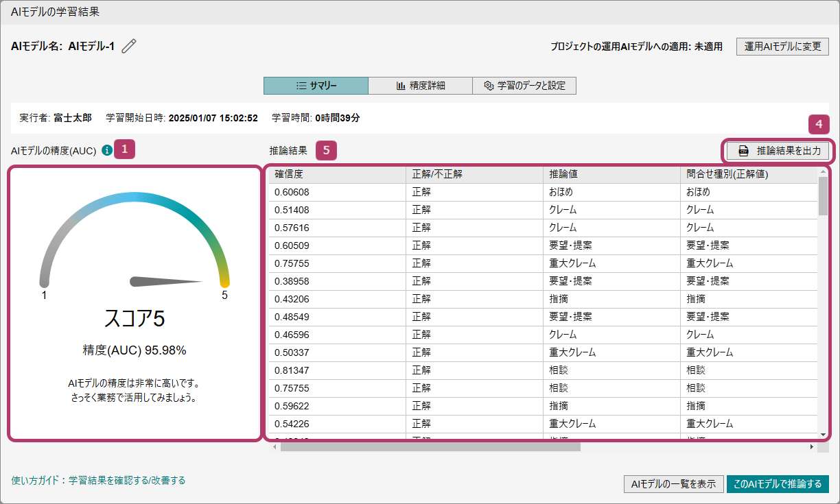Edit AI model name with pencil icon
The image size is (840, 504).
tap(129, 46)
